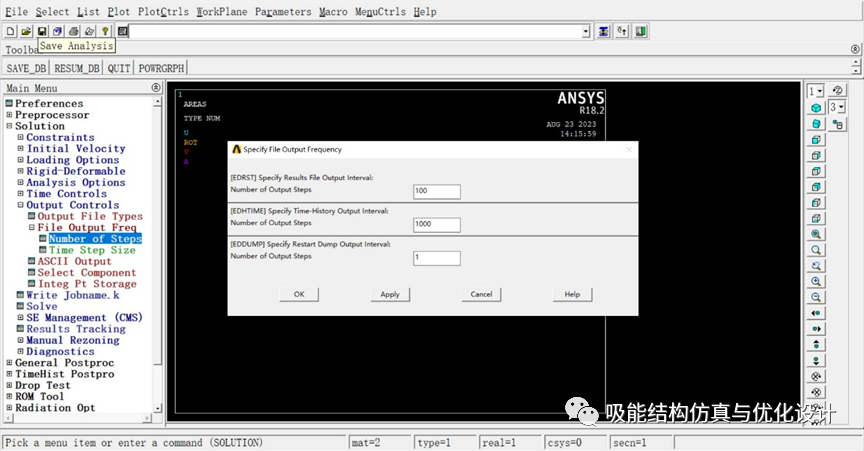Open the MenuCtrls menu

pyautogui.click(x=380, y=12)
